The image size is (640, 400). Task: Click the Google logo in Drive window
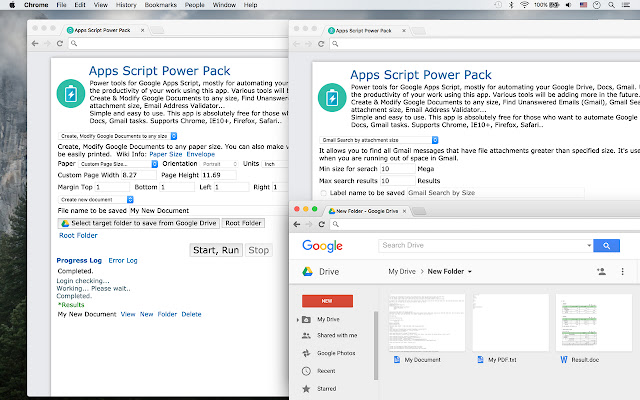point(322,246)
